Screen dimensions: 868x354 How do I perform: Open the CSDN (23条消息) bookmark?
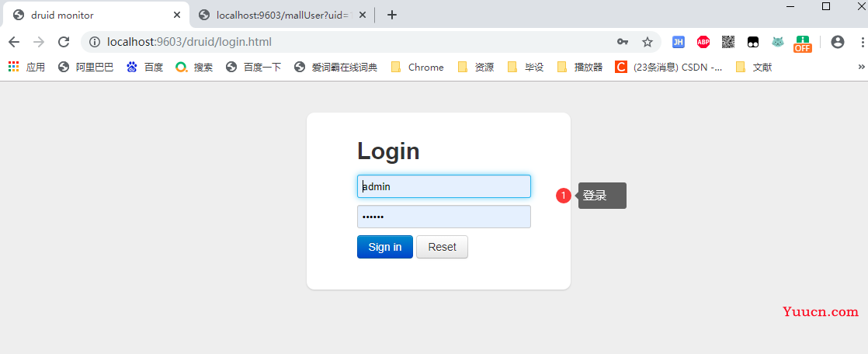point(668,68)
